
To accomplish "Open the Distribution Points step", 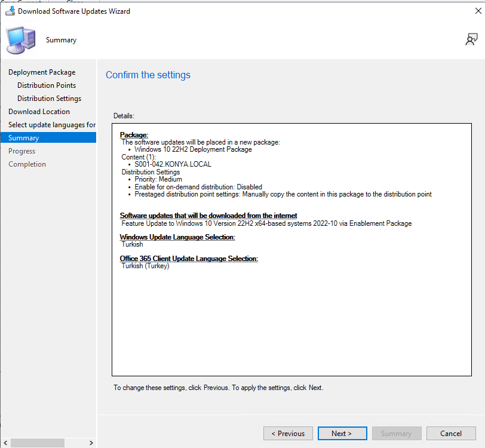I will pos(47,85).
